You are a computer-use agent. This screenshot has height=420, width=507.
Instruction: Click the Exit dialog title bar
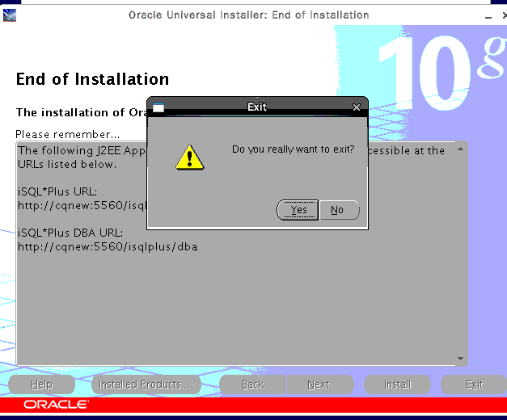click(257, 107)
